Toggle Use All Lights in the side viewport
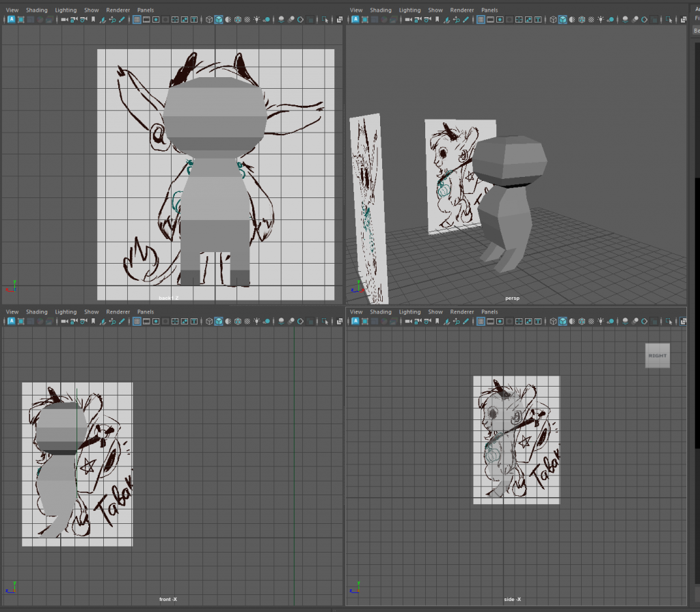Screen dimensions: 700x612 (602, 321)
